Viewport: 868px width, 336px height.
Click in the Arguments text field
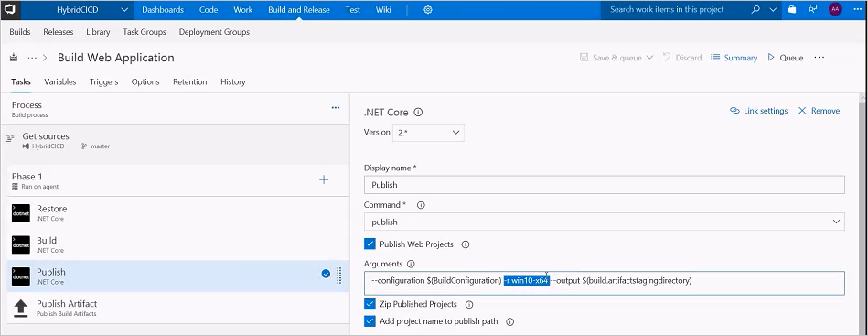(604, 283)
